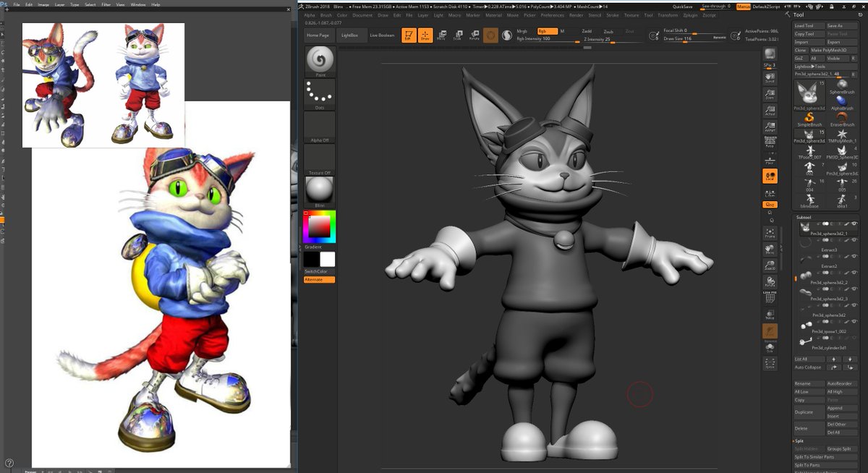Click the Actual size button
Screen dimensions: 868x473
770,110
